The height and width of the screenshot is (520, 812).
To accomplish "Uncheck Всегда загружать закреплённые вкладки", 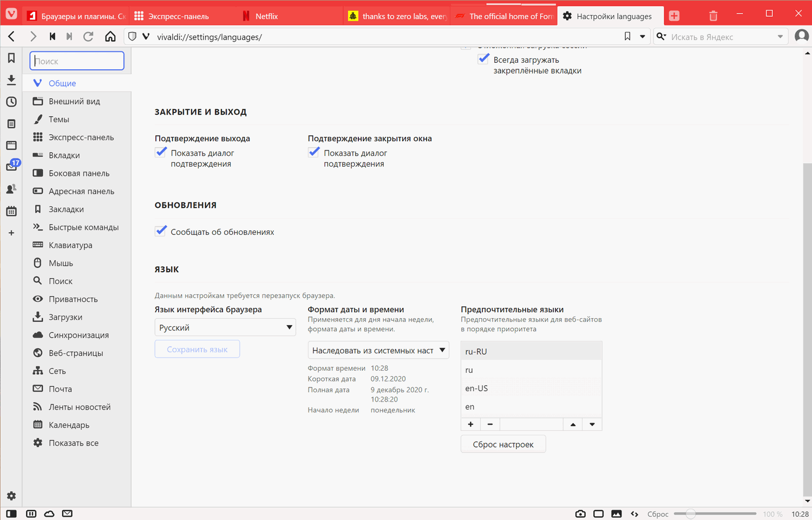I will click(x=484, y=59).
